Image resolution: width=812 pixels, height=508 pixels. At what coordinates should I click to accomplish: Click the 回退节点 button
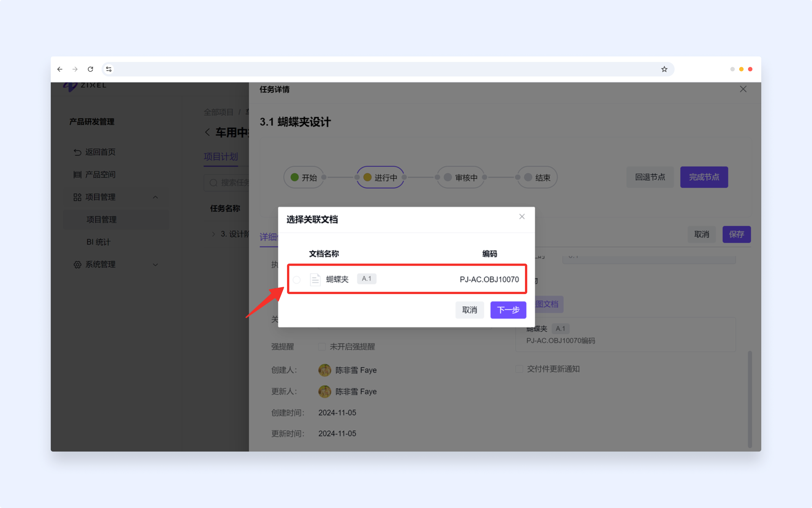(650, 177)
